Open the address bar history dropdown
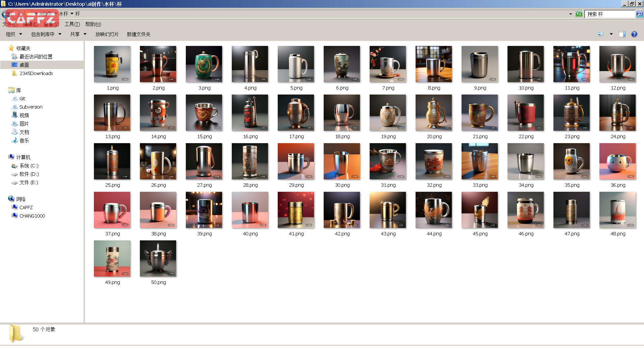This screenshot has width=644, height=346. (x=571, y=14)
